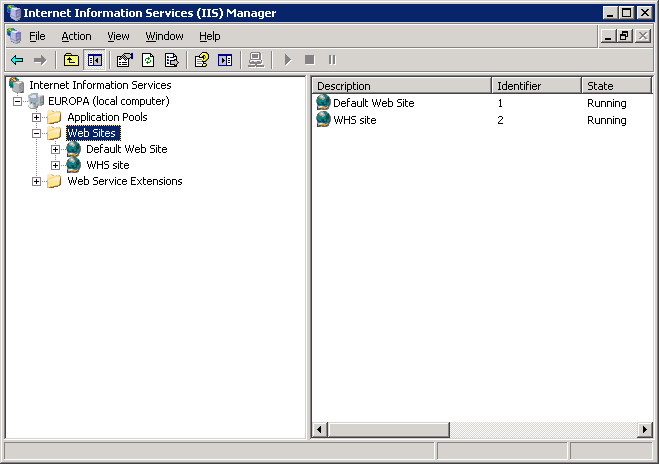Click the EUROPA computer icon
659x464 pixels.
pyautogui.click(x=36, y=101)
